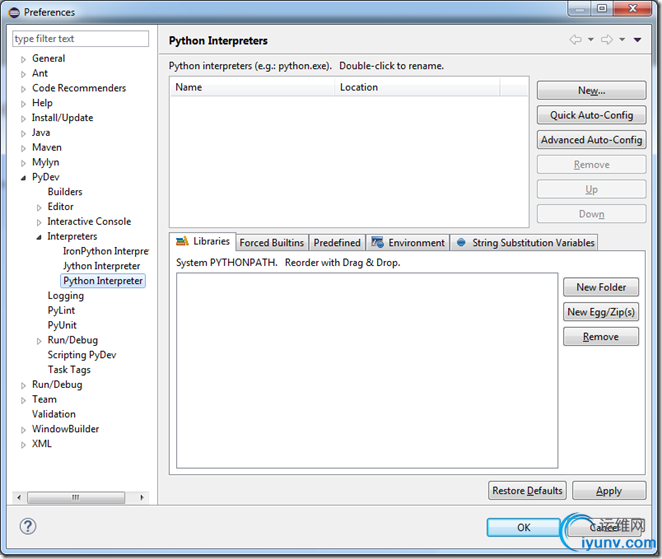Image resolution: width=662 pixels, height=559 pixels.
Task: Minimize the Preferences window
Action: coord(581,9)
